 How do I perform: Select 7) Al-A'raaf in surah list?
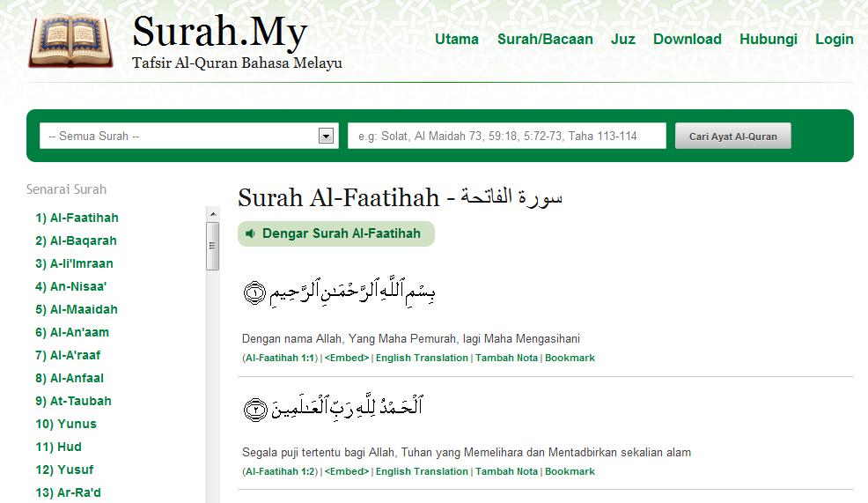(68, 355)
